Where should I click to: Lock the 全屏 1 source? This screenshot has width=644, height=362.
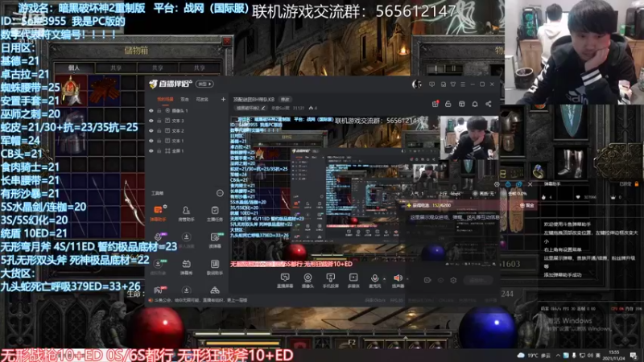(159, 151)
